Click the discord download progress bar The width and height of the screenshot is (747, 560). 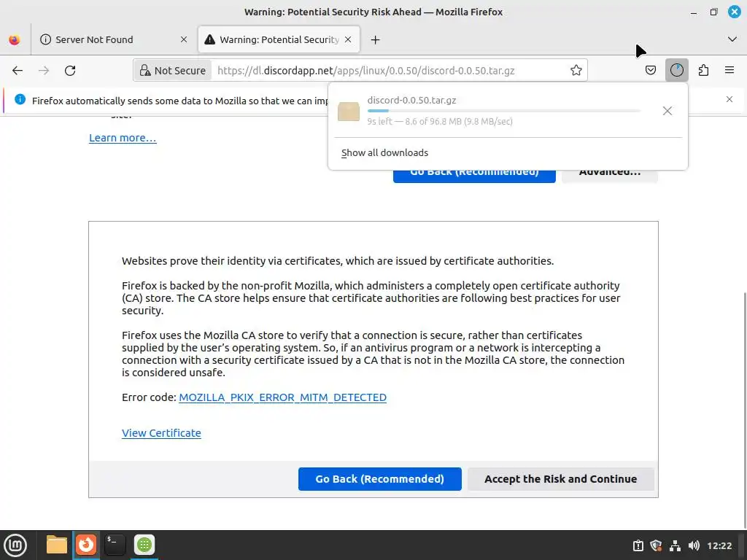coord(504,111)
